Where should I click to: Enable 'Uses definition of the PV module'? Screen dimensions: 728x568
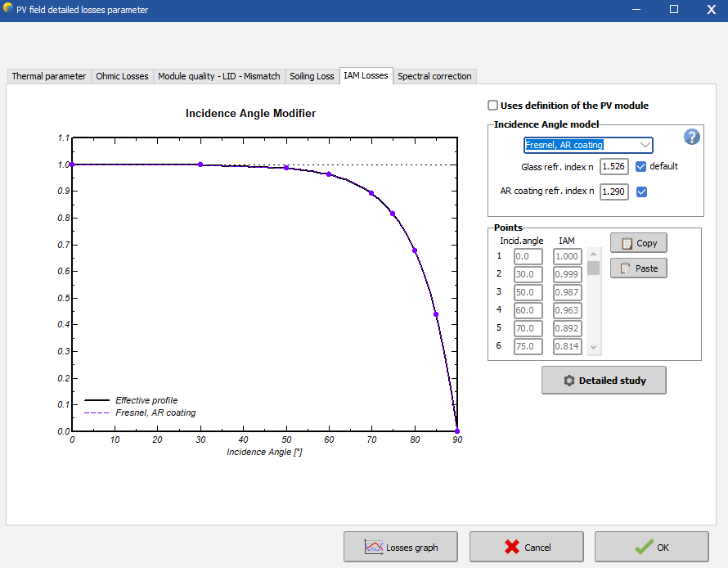(492, 106)
